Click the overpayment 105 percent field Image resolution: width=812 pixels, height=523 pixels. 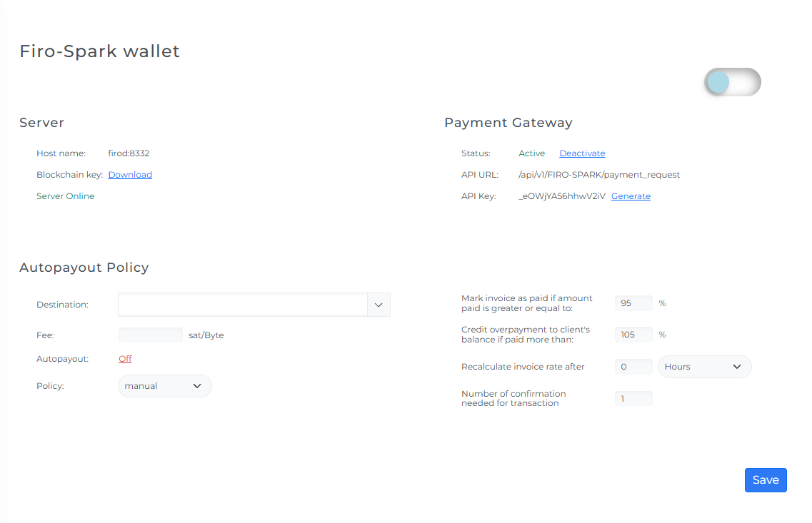pyautogui.click(x=633, y=335)
